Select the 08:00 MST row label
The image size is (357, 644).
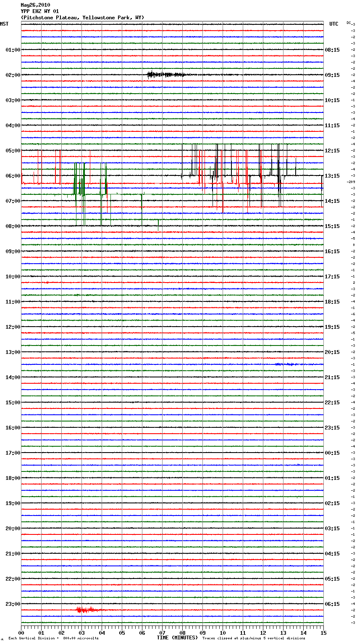[13, 226]
